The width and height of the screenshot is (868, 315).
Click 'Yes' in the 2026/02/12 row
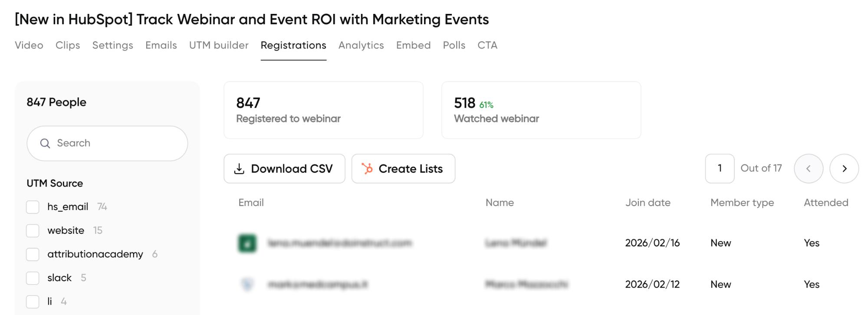pyautogui.click(x=812, y=284)
